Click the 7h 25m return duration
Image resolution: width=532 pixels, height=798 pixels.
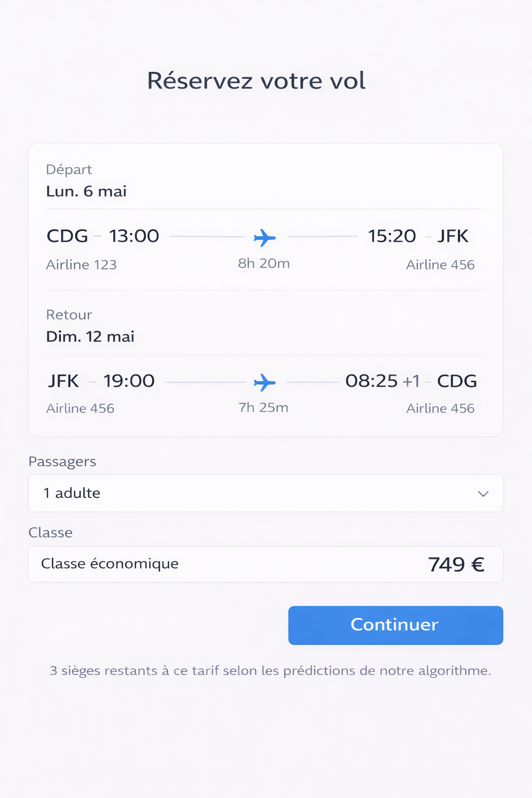263,407
